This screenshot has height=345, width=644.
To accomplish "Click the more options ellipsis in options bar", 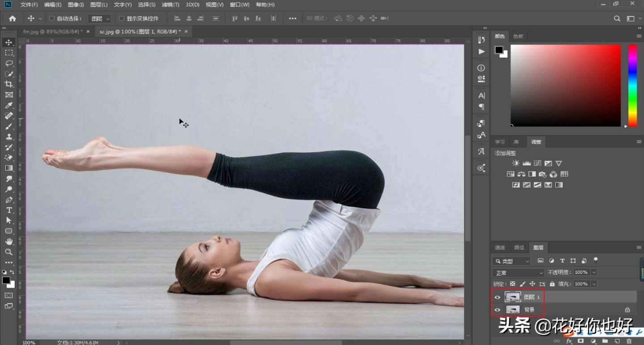I will click(x=293, y=19).
